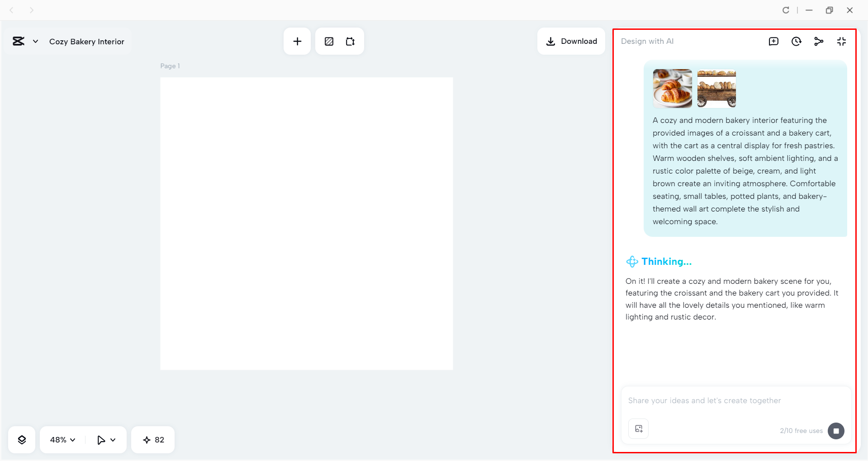Close the application window
The width and height of the screenshot is (868, 461).
[x=849, y=10]
